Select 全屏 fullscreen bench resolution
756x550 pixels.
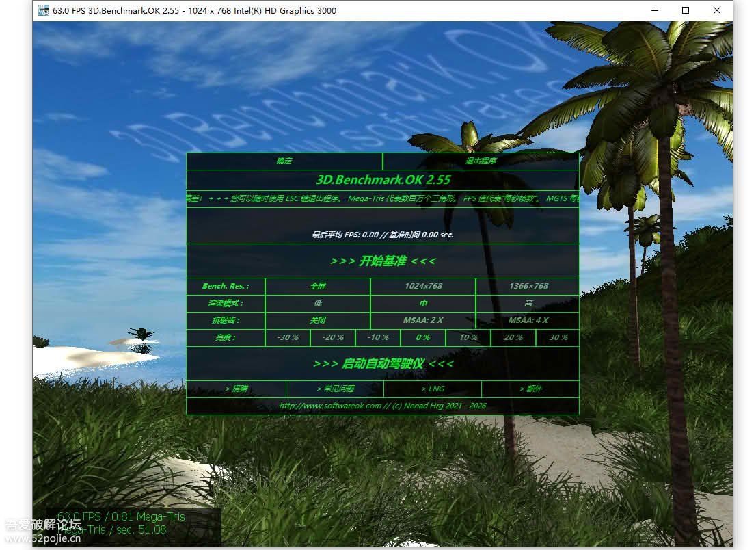(318, 286)
